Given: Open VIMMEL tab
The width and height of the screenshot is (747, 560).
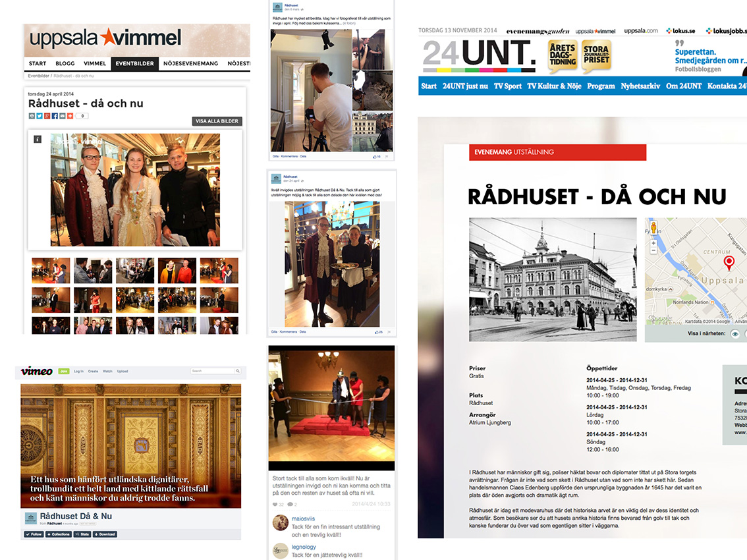Looking at the screenshot, I should pos(95,63).
